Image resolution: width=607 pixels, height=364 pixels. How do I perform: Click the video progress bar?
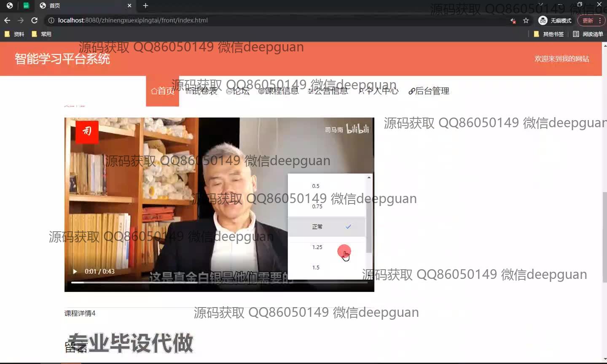click(x=219, y=282)
